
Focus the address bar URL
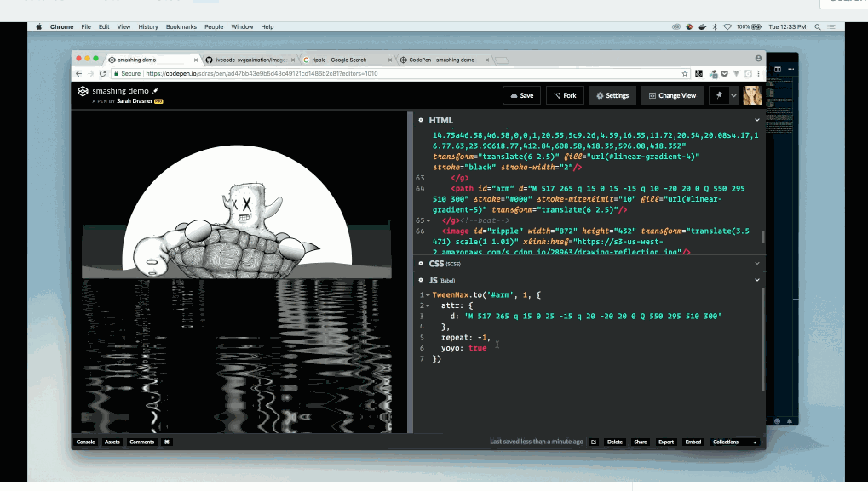(x=262, y=73)
